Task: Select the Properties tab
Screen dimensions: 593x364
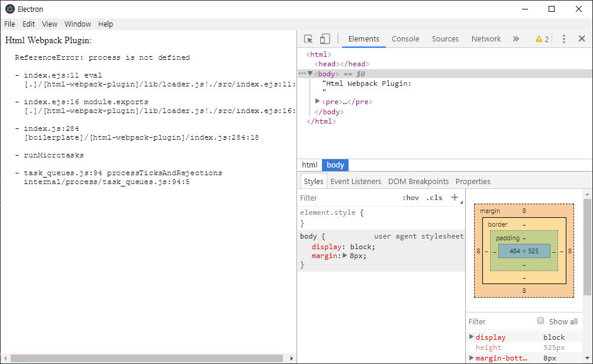Action: click(473, 181)
